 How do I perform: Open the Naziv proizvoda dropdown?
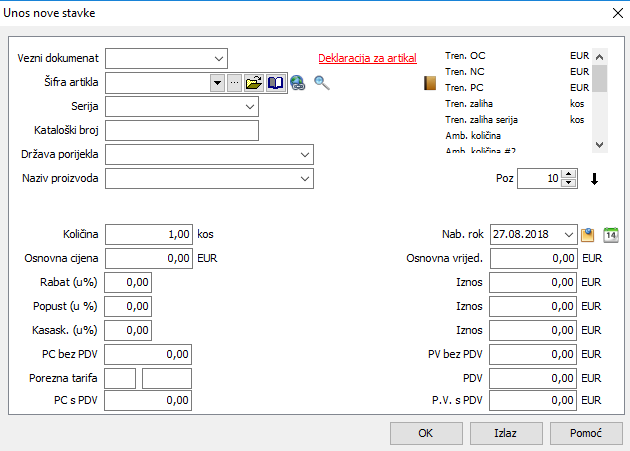coord(304,179)
